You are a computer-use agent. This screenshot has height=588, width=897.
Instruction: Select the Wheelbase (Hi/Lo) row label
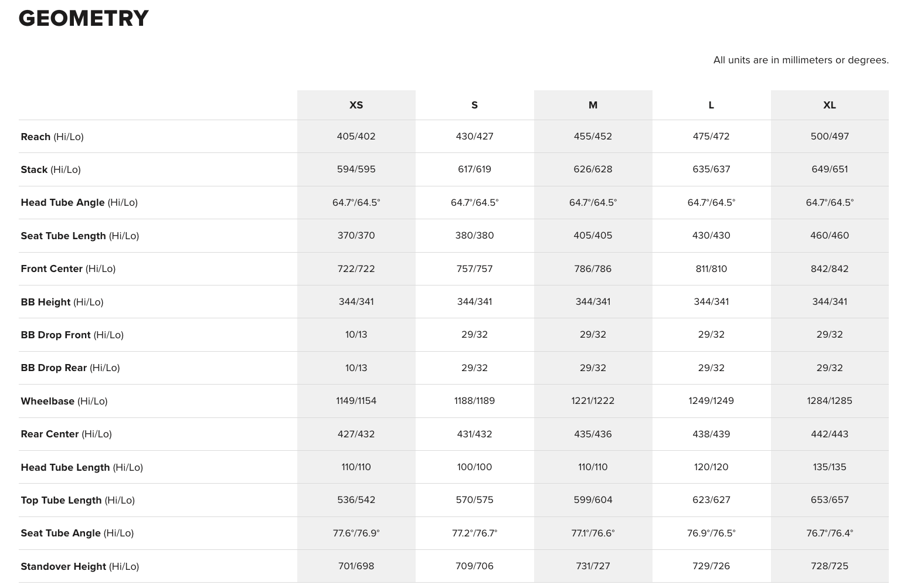tap(64, 401)
